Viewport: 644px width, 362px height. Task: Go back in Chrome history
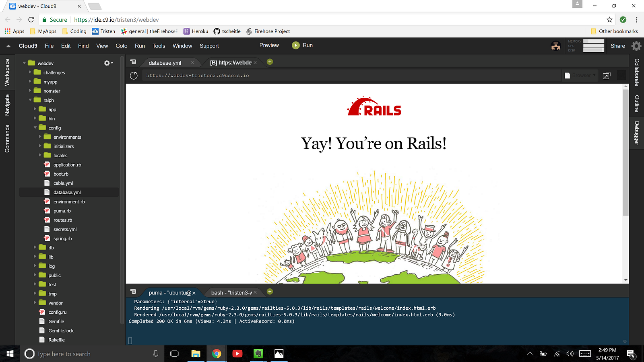[x=8, y=20]
